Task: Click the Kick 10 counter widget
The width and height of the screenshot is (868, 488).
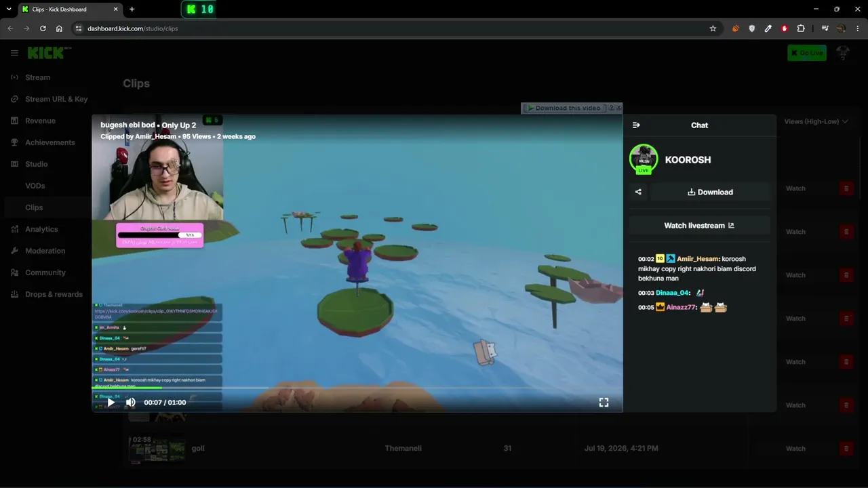Action: [x=199, y=9]
